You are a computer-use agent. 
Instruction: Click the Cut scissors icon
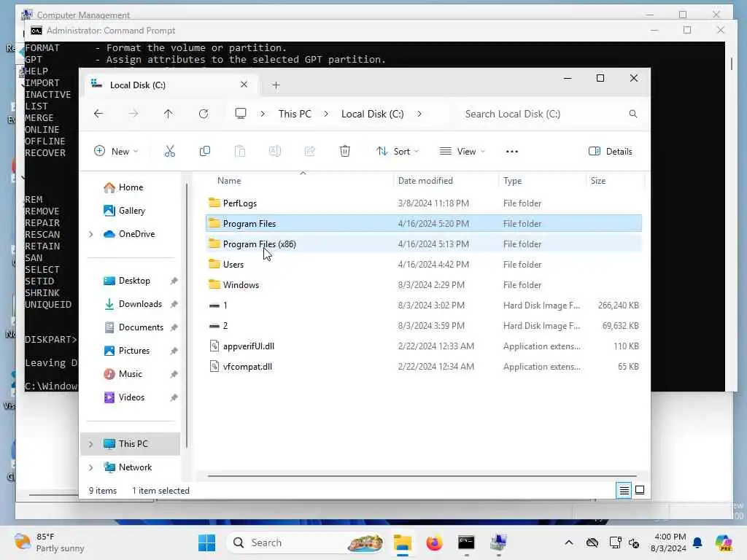[169, 152]
